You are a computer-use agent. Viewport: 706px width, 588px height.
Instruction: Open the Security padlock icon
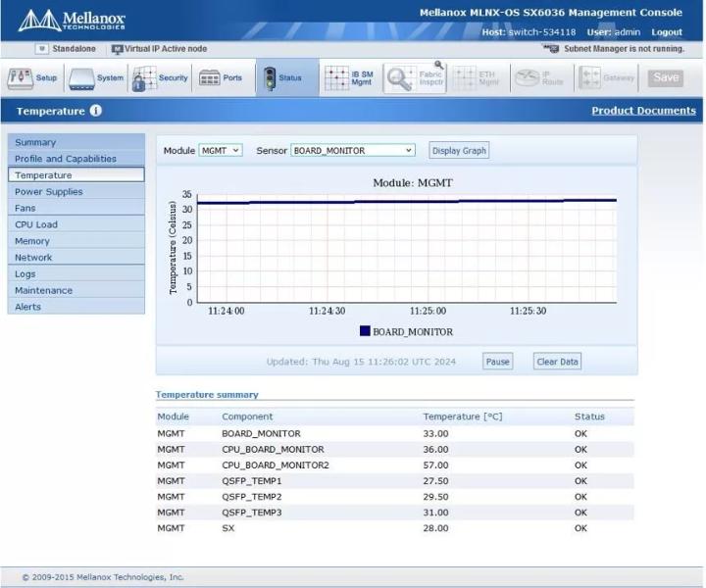[x=144, y=78]
